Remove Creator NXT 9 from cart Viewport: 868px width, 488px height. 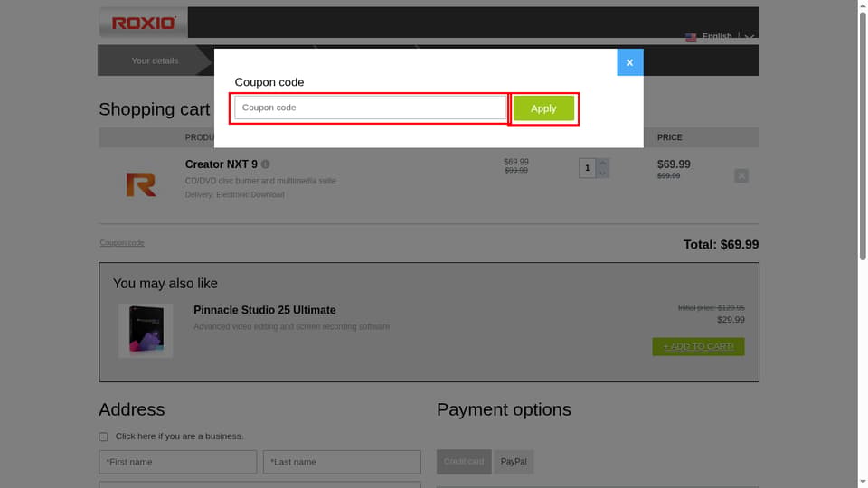[x=741, y=176]
